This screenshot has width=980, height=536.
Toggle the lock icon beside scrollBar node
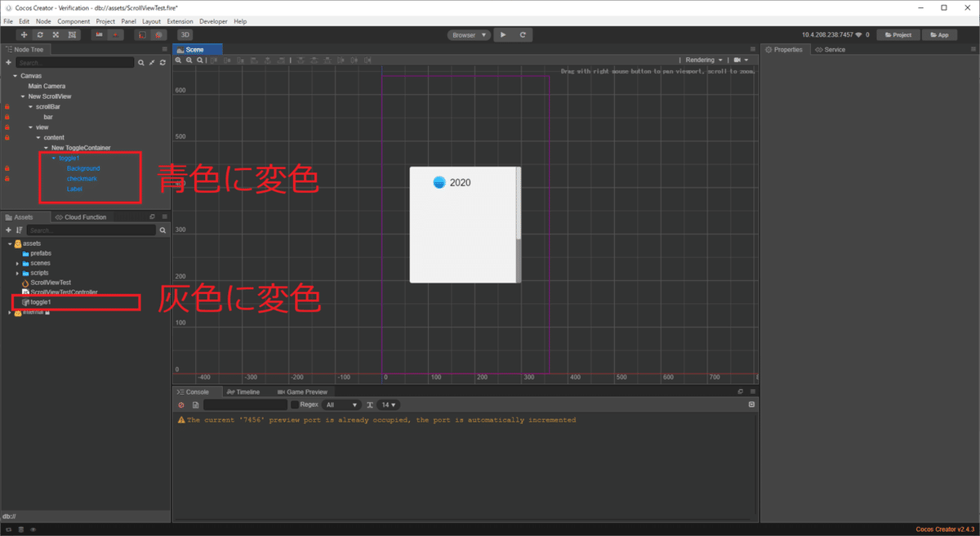pos(7,106)
